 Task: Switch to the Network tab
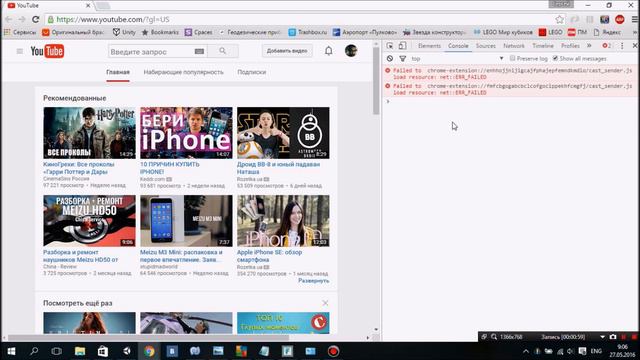513,46
